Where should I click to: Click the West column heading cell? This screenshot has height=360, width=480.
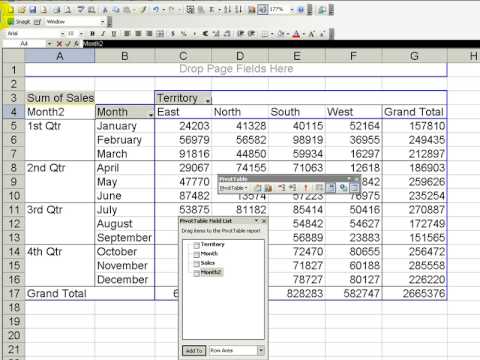tap(353, 112)
